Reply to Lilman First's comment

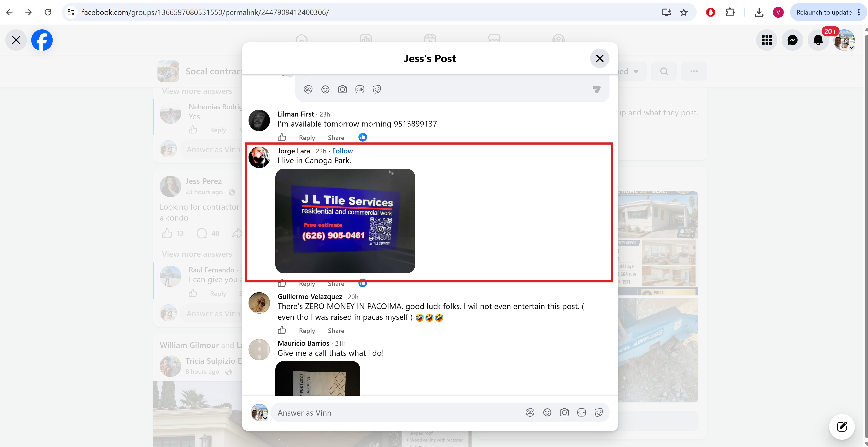(x=307, y=137)
